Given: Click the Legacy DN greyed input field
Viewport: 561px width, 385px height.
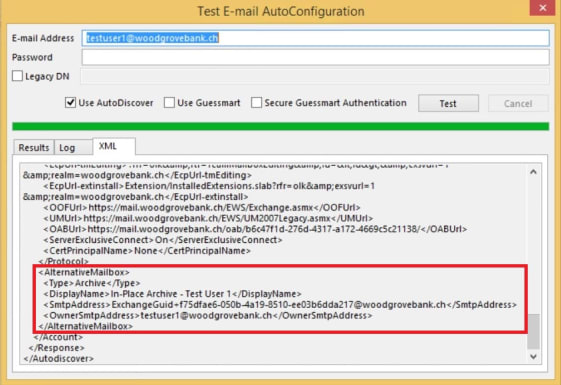Looking at the screenshot, I should tap(315, 76).
